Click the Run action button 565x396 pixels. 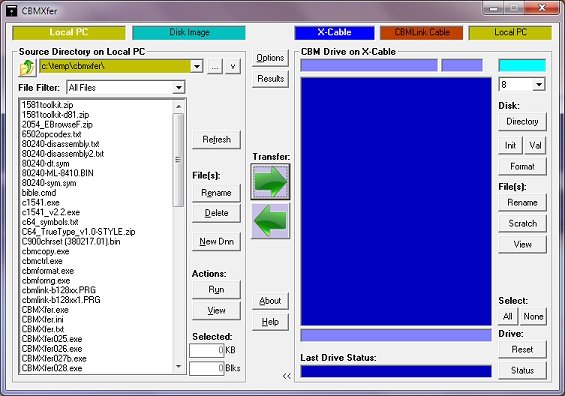(x=216, y=290)
